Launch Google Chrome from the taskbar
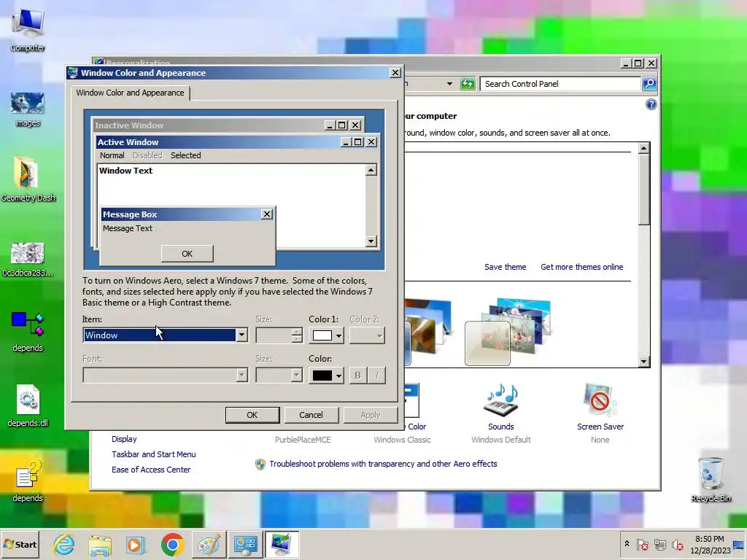Viewport: 747px width, 560px height. tap(172, 544)
